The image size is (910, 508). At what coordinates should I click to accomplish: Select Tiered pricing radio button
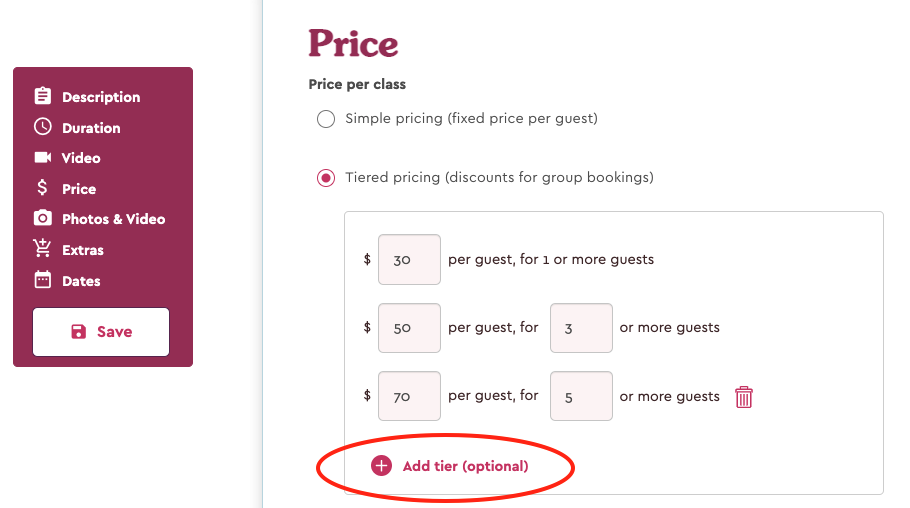326,178
